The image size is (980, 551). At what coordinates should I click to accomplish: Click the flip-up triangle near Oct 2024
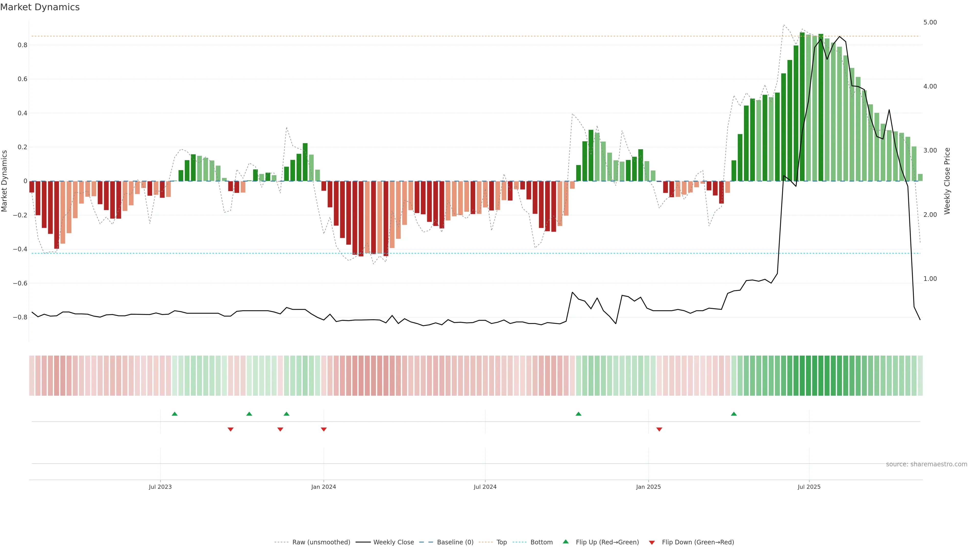[578, 414]
